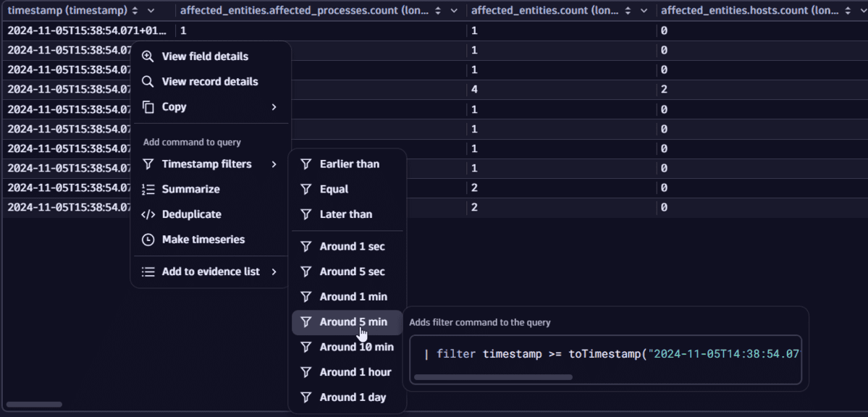Click the evidence list icon next to Add to evidence list

(147, 271)
